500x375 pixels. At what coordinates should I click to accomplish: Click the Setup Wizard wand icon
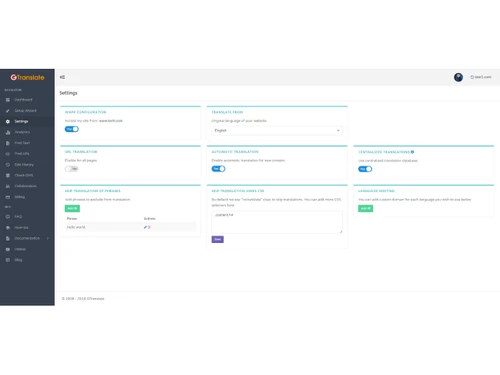tap(8, 111)
